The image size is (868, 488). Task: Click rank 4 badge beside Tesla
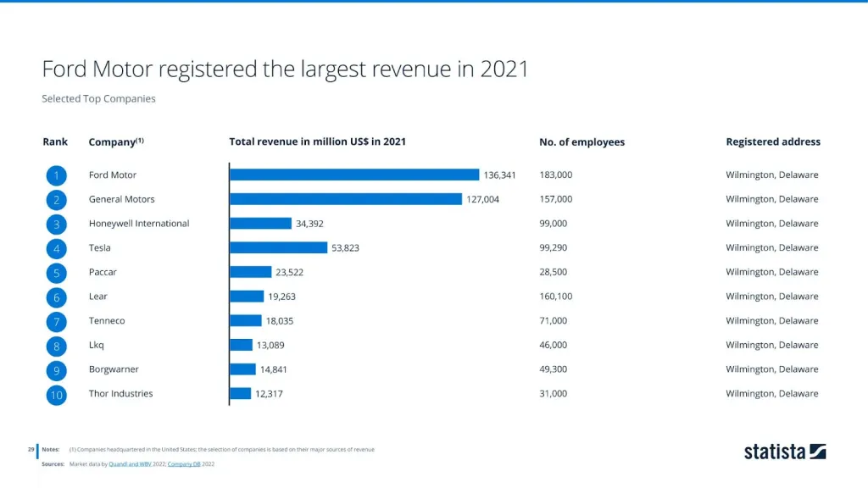coord(56,249)
